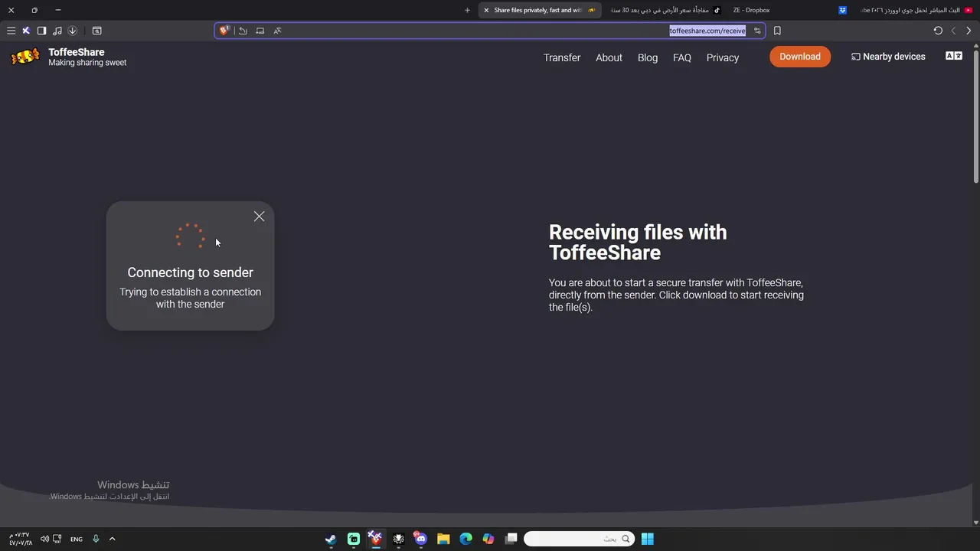
Task: Toggle the browser sidebar panel icon
Action: point(41,31)
